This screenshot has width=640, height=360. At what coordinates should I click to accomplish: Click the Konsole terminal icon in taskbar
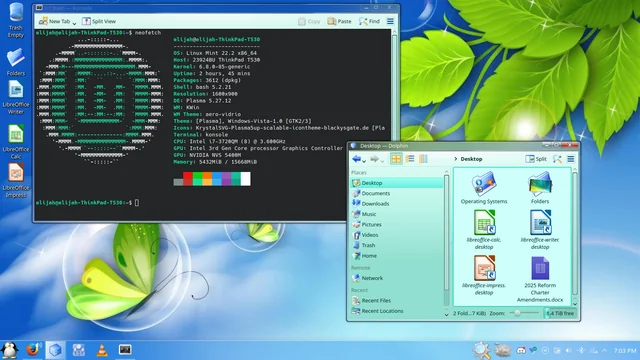125,349
